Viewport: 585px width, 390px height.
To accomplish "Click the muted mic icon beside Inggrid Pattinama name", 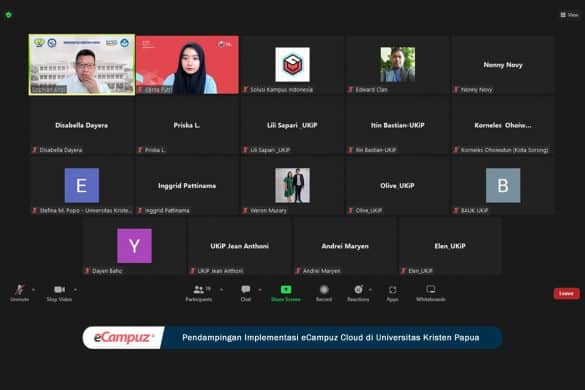I will (140, 210).
